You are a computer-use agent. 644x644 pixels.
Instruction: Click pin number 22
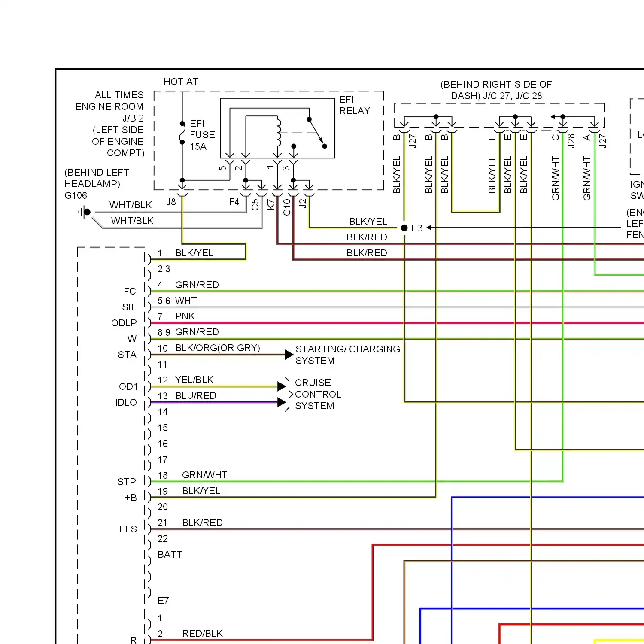[x=163, y=538]
